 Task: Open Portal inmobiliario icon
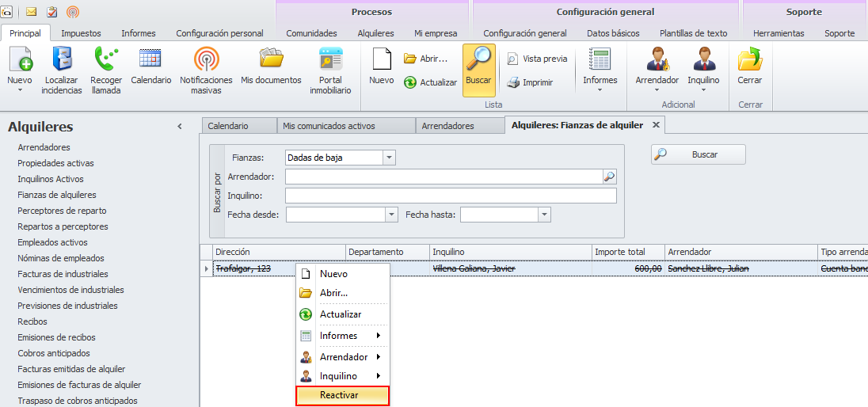pos(330,60)
